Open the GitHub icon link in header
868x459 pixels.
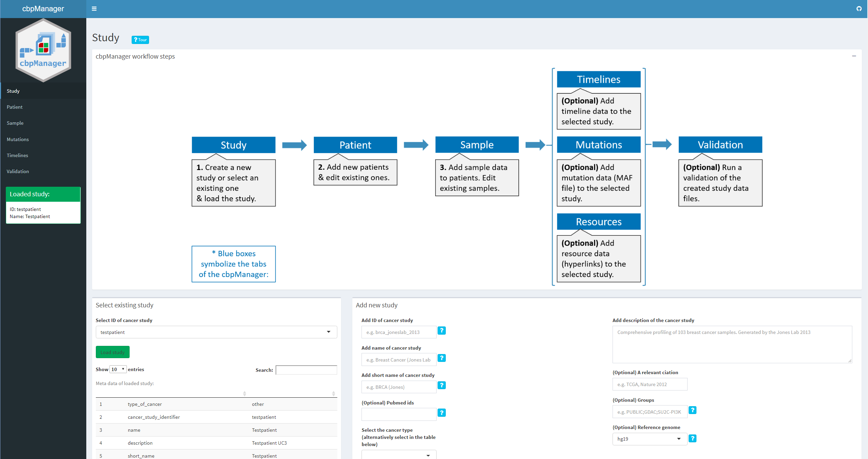859,9
